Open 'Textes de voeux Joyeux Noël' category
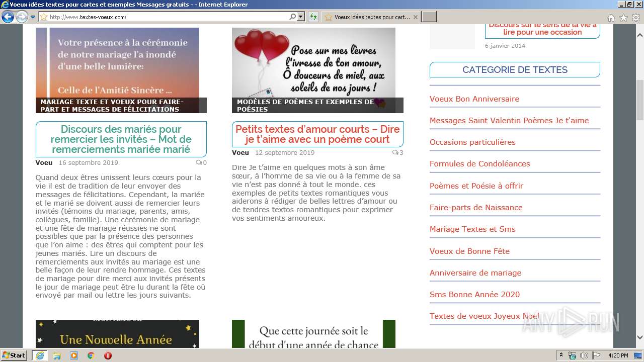The width and height of the screenshot is (644, 362). tap(484, 316)
